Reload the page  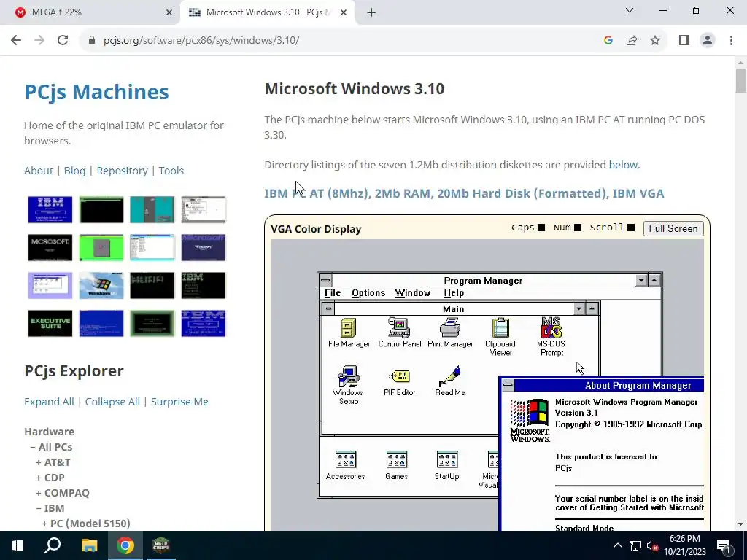coord(63,41)
